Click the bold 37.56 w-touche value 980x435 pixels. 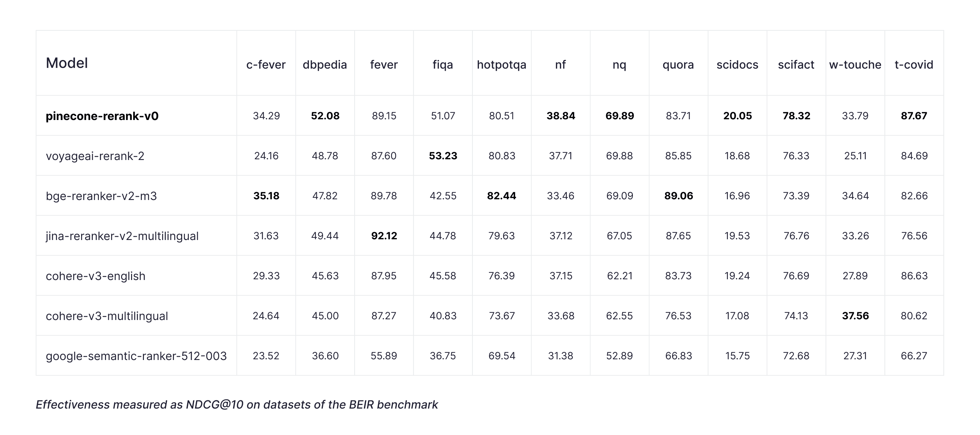point(855,316)
